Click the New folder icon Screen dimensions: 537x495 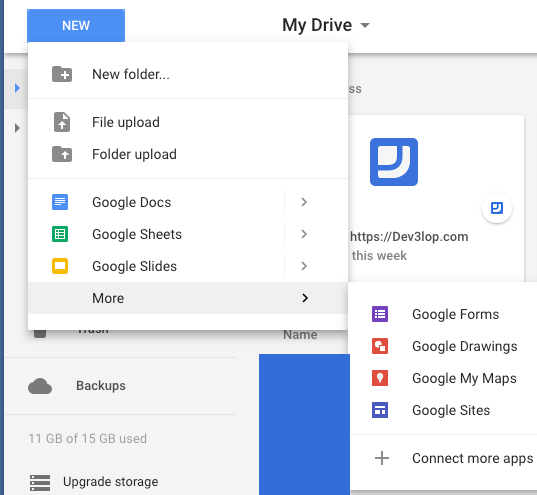(x=62, y=74)
